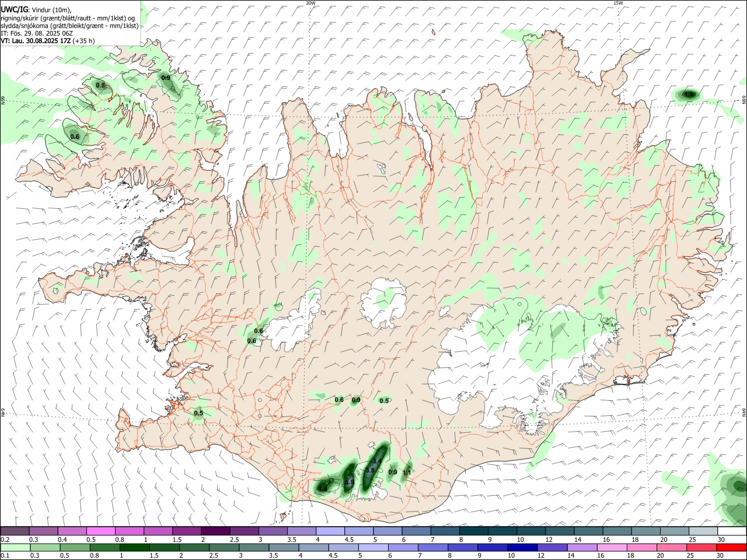The width and height of the screenshot is (747, 560).
Task: Click the 0.8 precipitation label on the map
Action: click(100, 86)
